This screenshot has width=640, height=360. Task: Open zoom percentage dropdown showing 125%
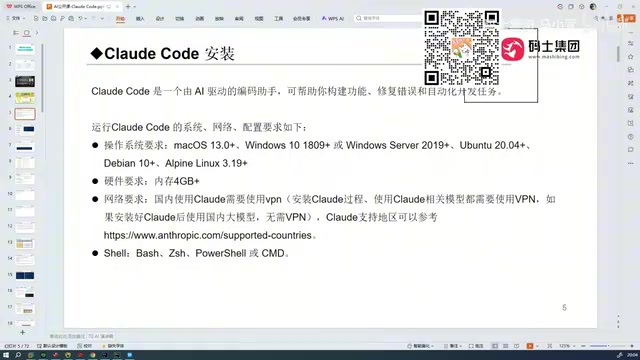pyautogui.click(x=567, y=346)
